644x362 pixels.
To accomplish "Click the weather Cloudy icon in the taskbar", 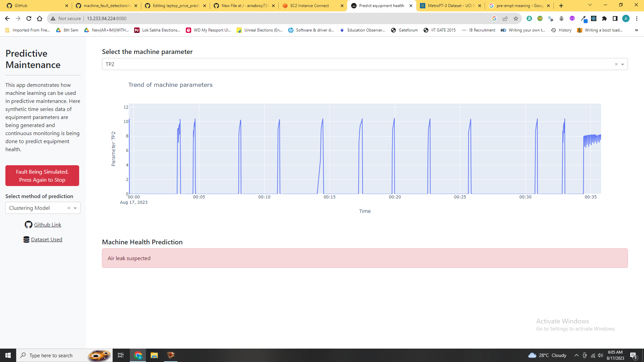I will coord(533,355).
